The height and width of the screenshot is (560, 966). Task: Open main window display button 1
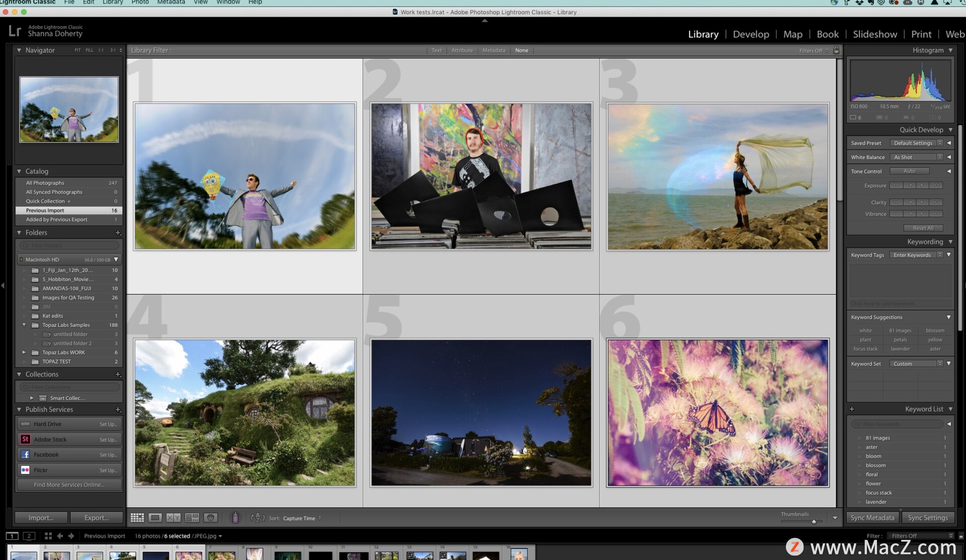tap(12, 536)
